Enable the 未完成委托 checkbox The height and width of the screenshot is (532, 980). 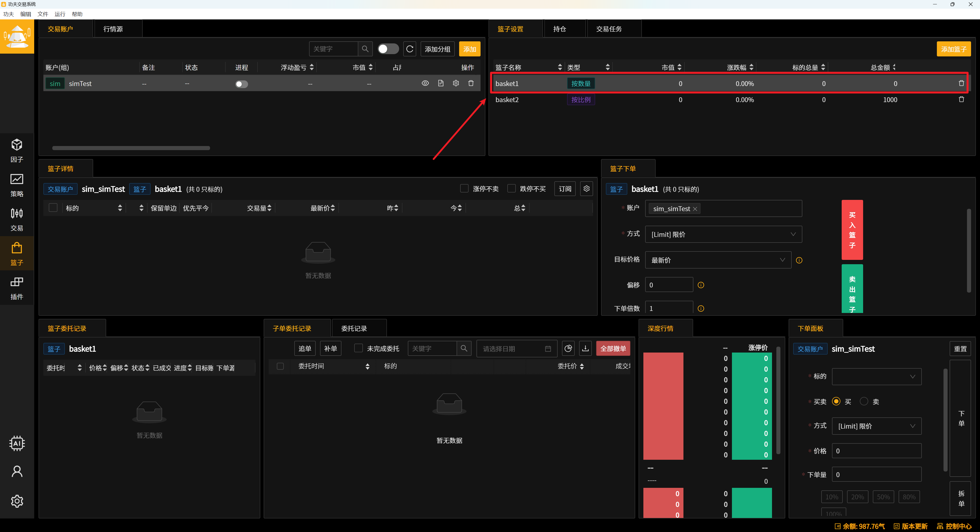click(358, 348)
